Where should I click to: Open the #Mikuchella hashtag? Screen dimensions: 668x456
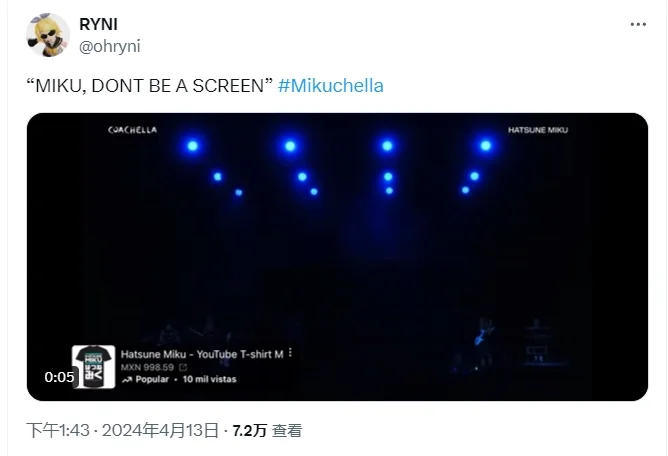pos(331,86)
